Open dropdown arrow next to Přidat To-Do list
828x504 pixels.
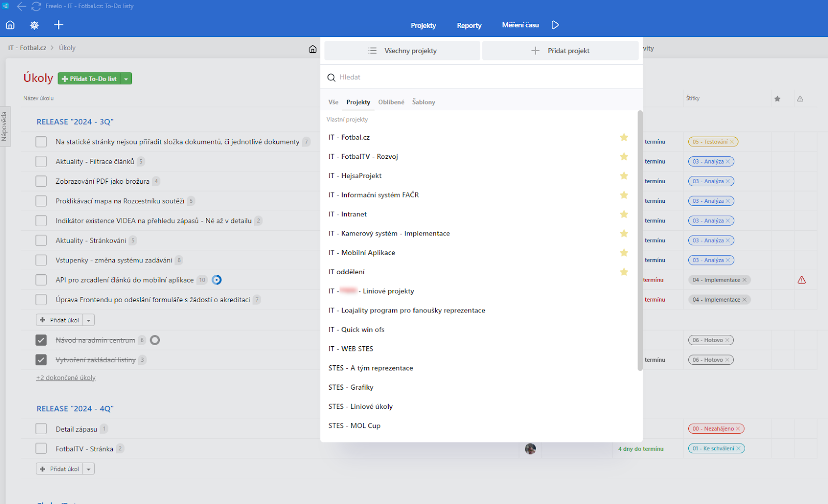[126, 79]
